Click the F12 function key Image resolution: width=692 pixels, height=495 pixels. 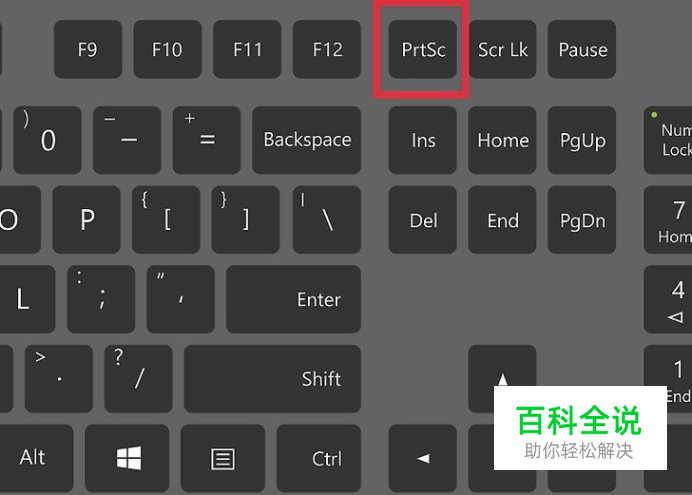(x=327, y=49)
